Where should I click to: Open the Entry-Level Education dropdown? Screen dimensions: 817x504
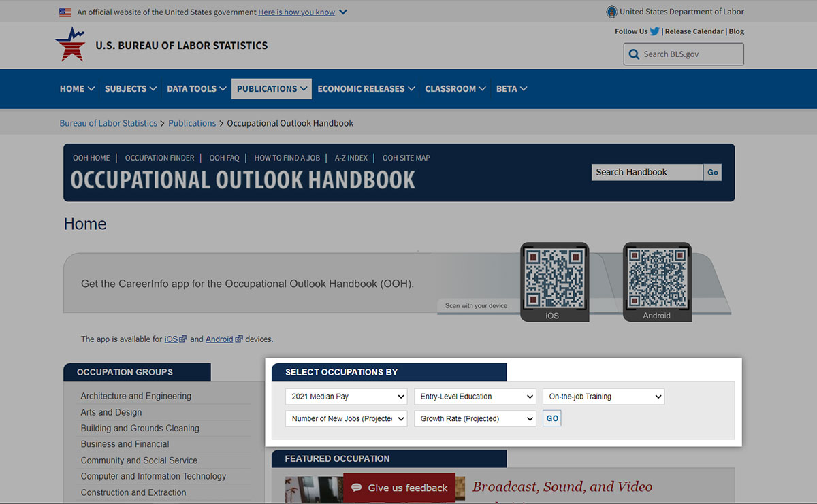pos(475,397)
